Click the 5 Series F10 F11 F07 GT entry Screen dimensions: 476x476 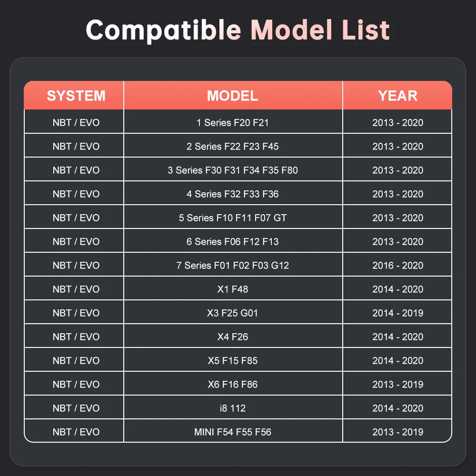pyautogui.click(x=233, y=217)
